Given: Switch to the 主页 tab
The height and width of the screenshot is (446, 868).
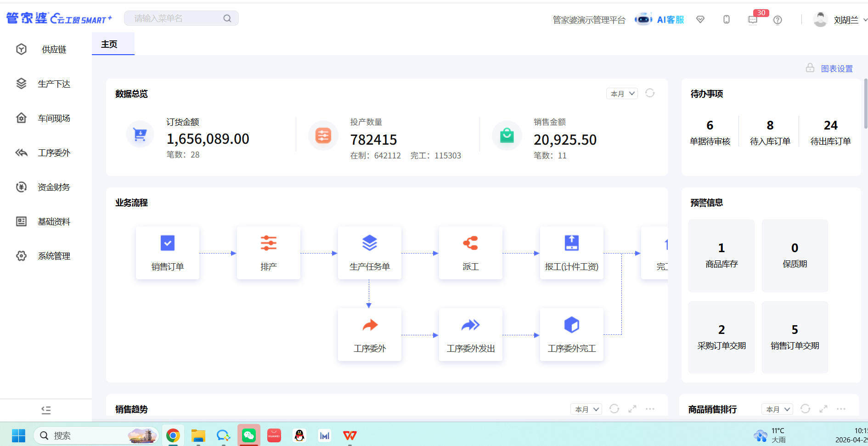Looking at the screenshot, I should pyautogui.click(x=113, y=44).
